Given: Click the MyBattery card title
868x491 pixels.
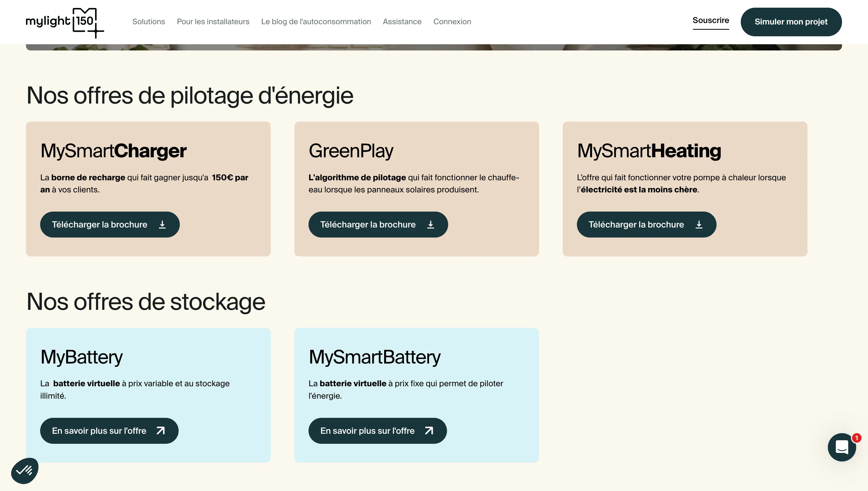Looking at the screenshot, I should click(81, 357).
